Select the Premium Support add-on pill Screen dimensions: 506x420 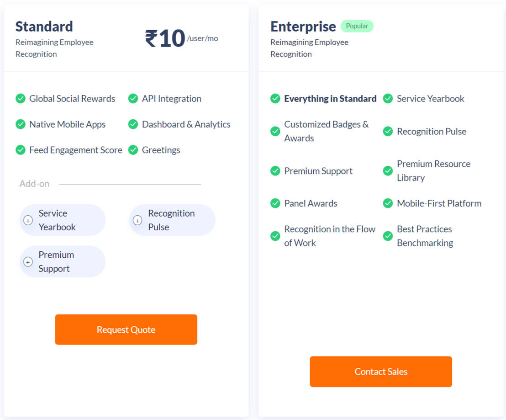63,262
